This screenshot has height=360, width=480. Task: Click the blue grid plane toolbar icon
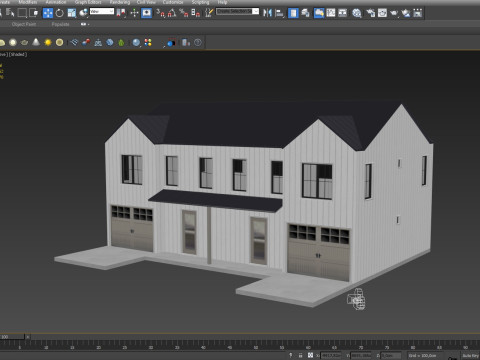[74, 42]
